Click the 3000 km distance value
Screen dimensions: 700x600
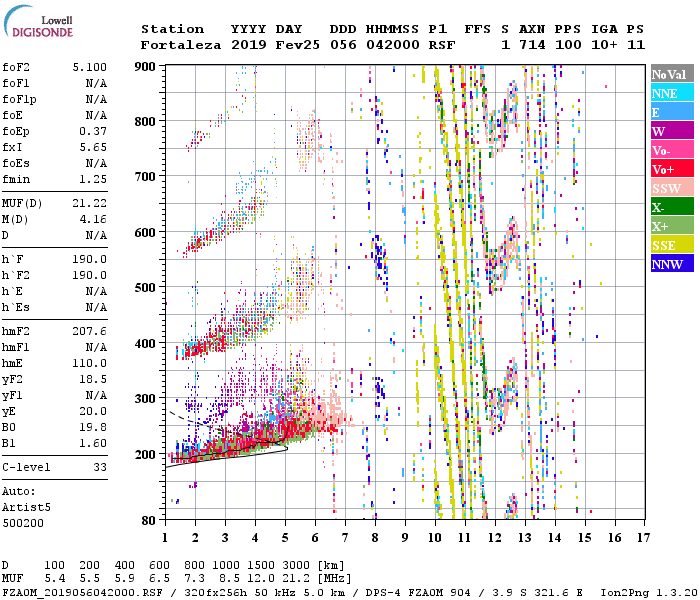point(296,565)
